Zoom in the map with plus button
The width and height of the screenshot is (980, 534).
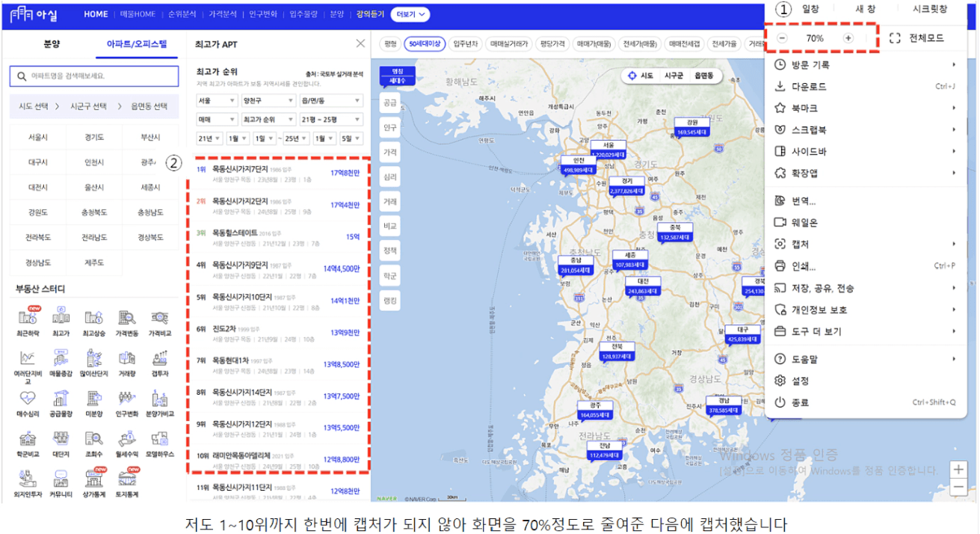pos(958,470)
